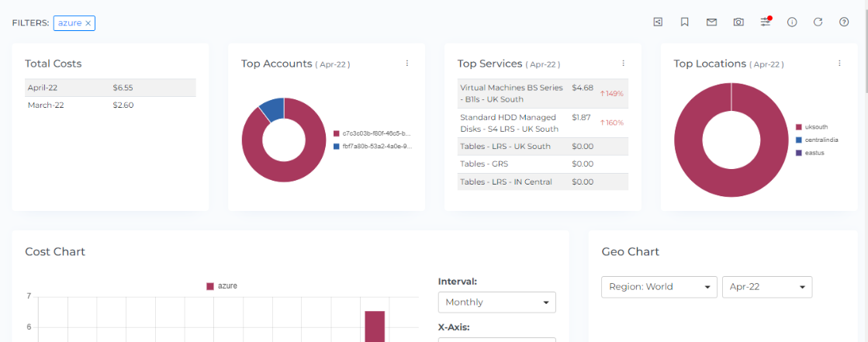This screenshot has height=342, width=868.
Task: Open Top Accounts options menu
Action: (406, 64)
